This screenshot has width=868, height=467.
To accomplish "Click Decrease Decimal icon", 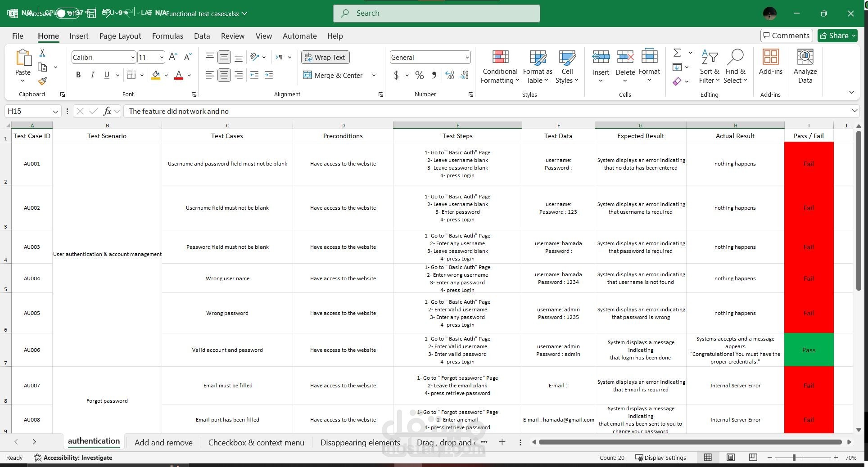I will point(464,75).
